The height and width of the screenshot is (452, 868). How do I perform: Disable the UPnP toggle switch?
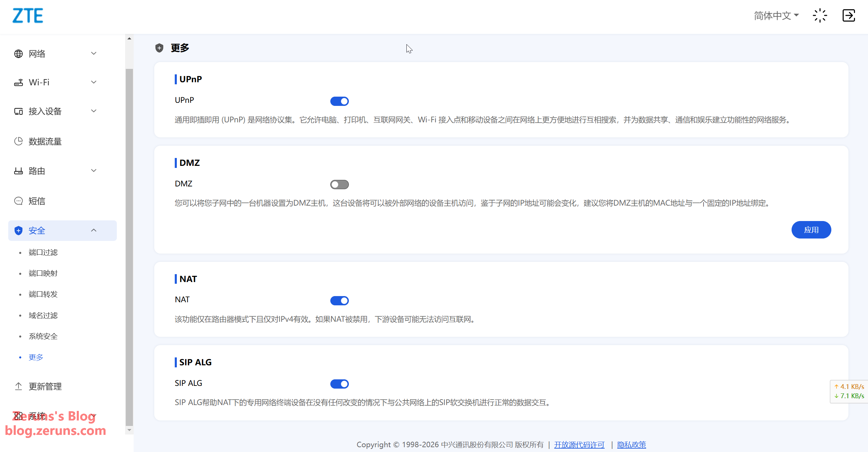click(x=339, y=101)
